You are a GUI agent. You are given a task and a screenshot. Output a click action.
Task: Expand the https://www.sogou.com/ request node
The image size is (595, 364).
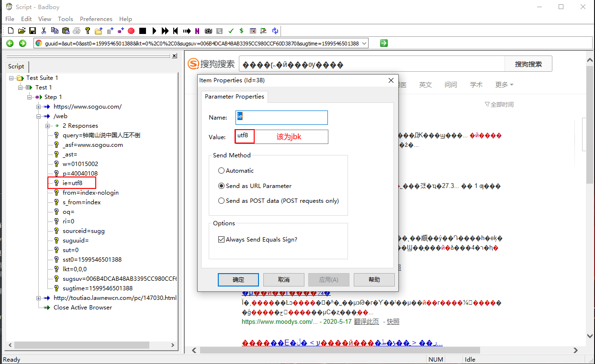(x=38, y=107)
